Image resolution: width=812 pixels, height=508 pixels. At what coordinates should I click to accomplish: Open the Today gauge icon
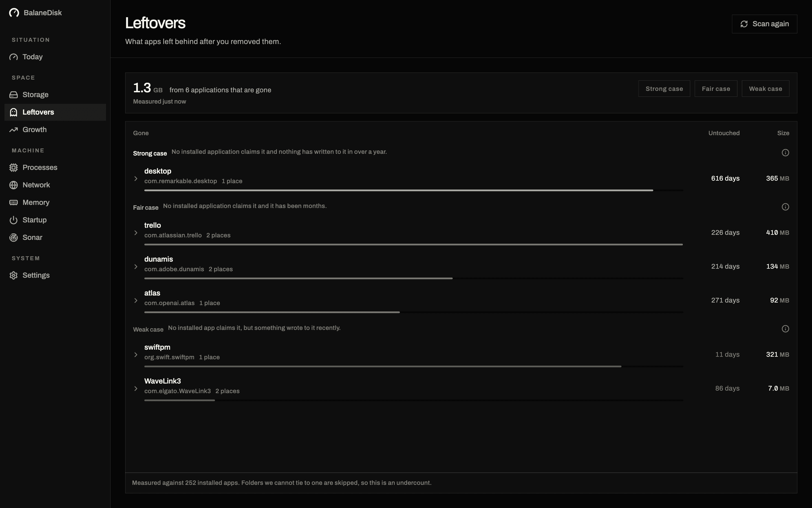pos(14,57)
